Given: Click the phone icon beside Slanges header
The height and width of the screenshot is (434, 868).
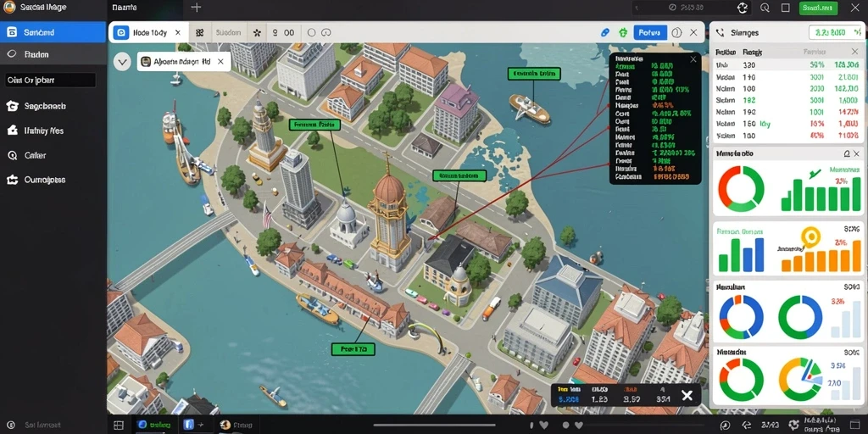Looking at the screenshot, I should point(720,33).
